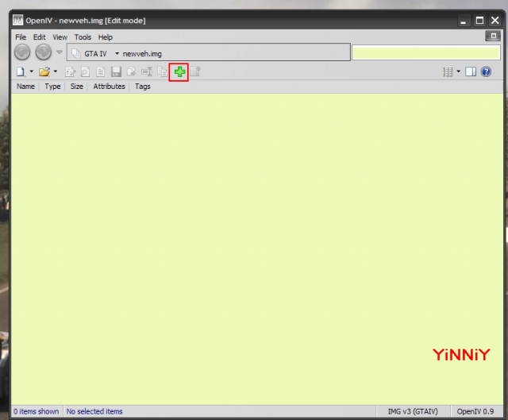Viewport: 508px width, 420px height.
Task: Maximize the OpenIV window
Action: pos(479,21)
